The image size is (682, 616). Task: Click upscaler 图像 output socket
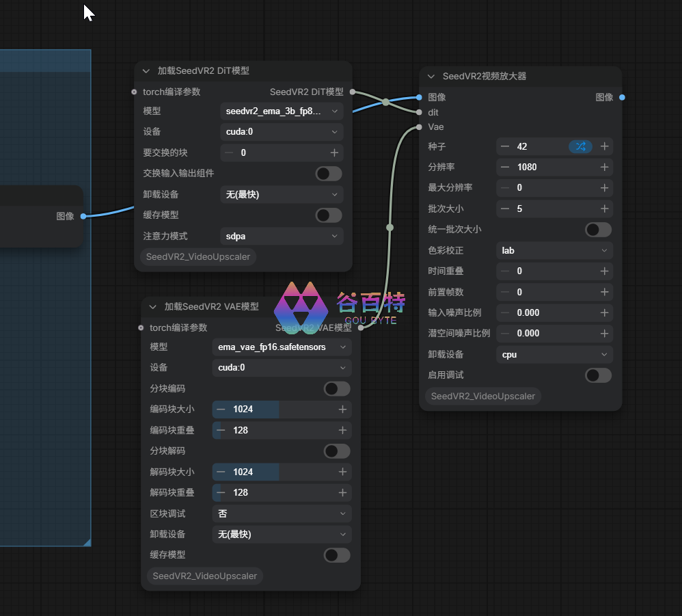622,98
